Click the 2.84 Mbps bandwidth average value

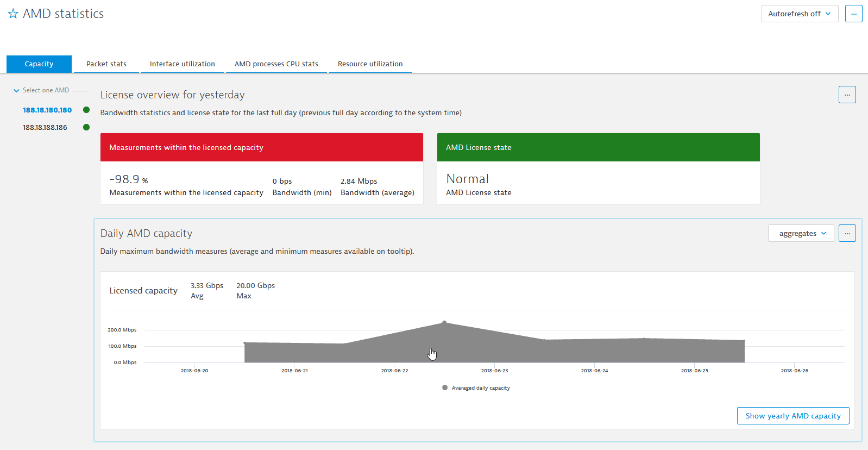(358, 181)
